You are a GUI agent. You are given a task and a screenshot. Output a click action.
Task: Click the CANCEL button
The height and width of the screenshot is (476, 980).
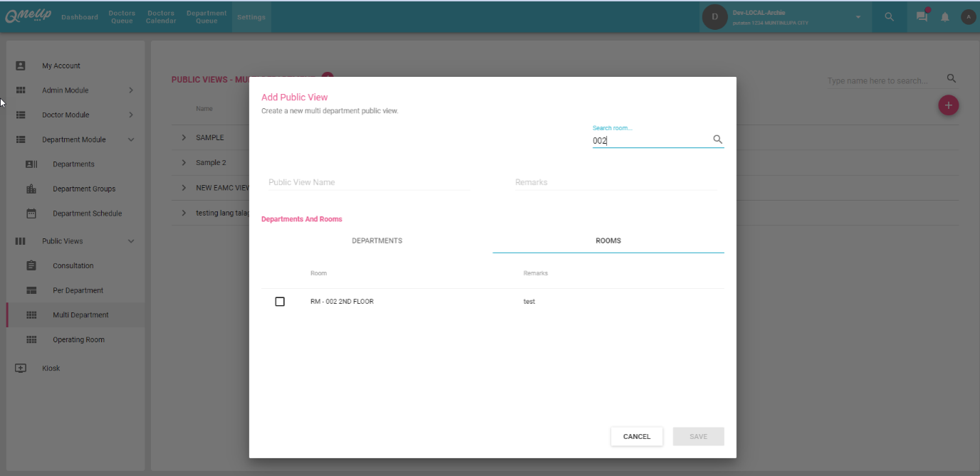coord(637,437)
